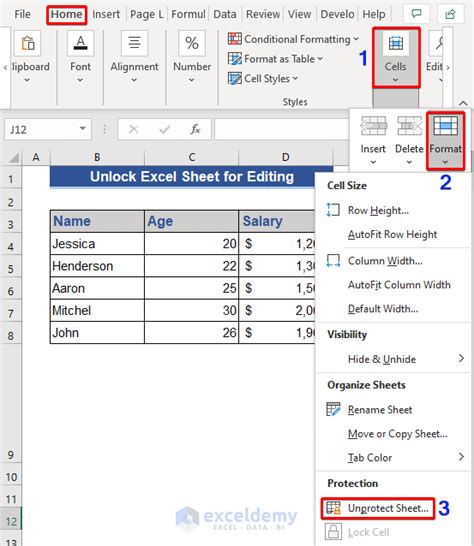Open the Number percent group icon

pyautogui.click(x=192, y=44)
